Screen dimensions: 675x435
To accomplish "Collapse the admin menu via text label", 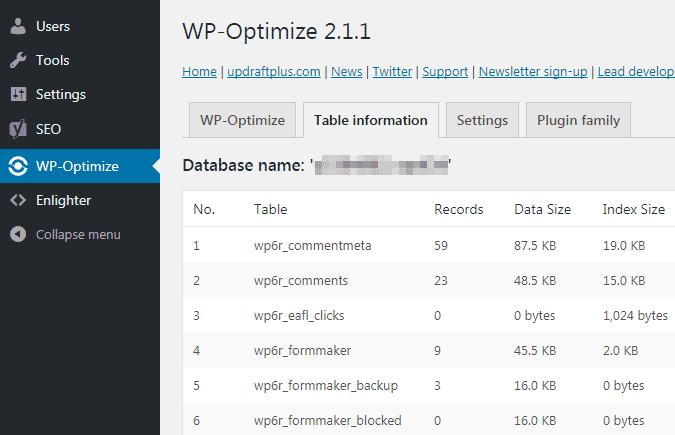I will pos(78,235).
